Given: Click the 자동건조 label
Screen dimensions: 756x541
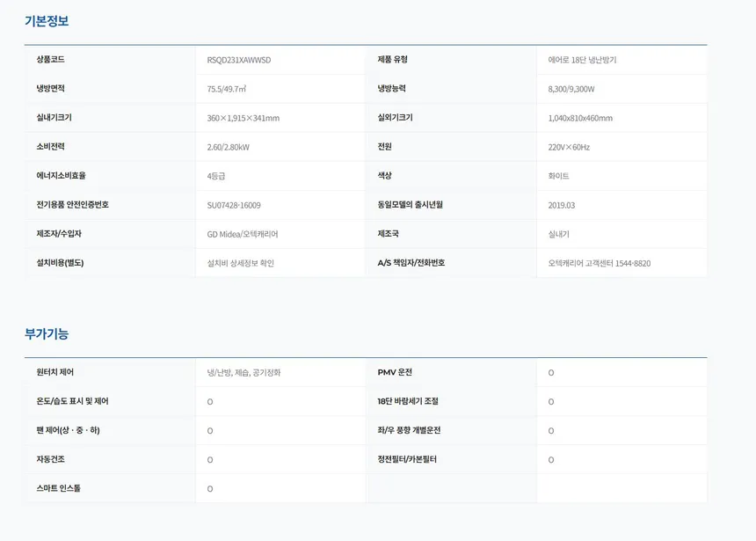Looking at the screenshot, I should coord(51,459).
